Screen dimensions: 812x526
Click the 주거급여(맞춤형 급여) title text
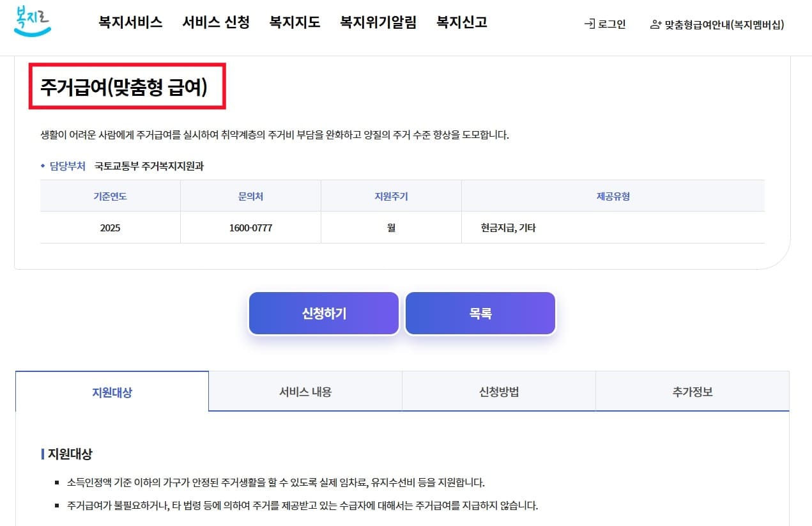pyautogui.click(x=124, y=87)
